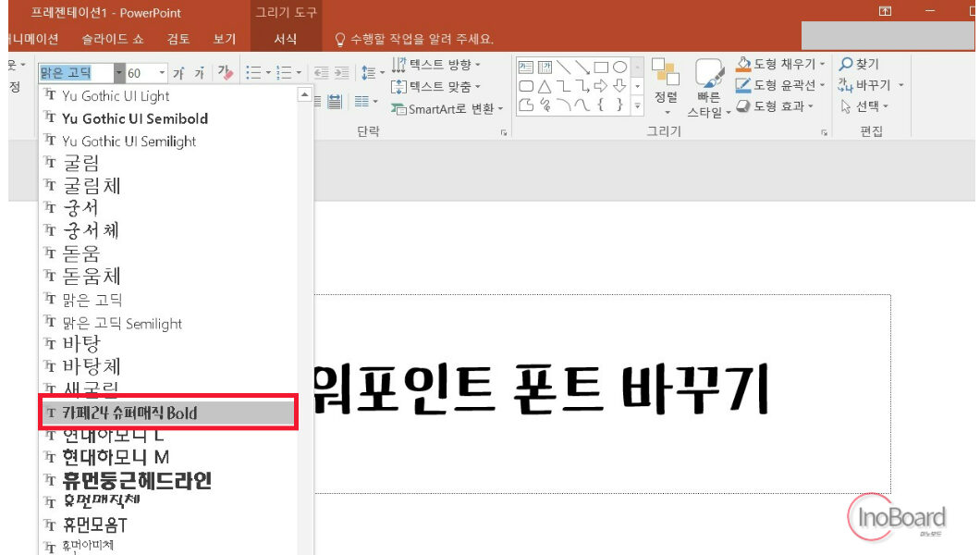The height and width of the screenshot is (555, 980).
Task: Select the scribble shape tool
Action: [545, 105]
